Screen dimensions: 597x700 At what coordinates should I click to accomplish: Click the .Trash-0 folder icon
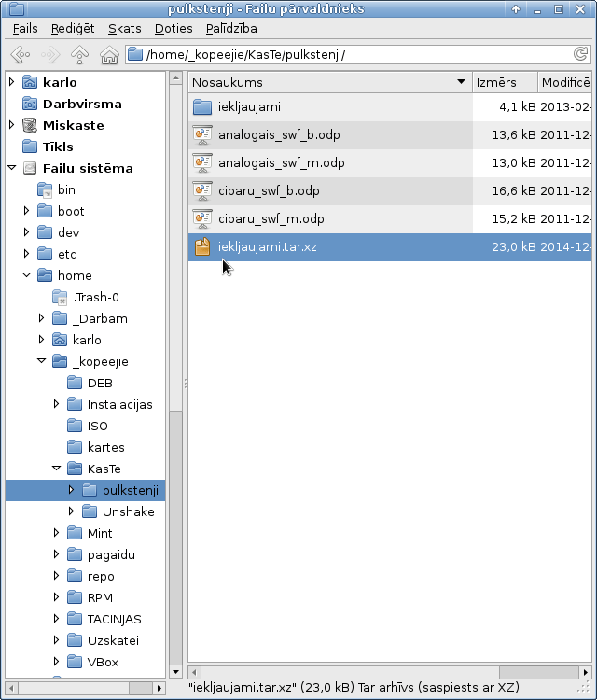(x=60, y=298)
